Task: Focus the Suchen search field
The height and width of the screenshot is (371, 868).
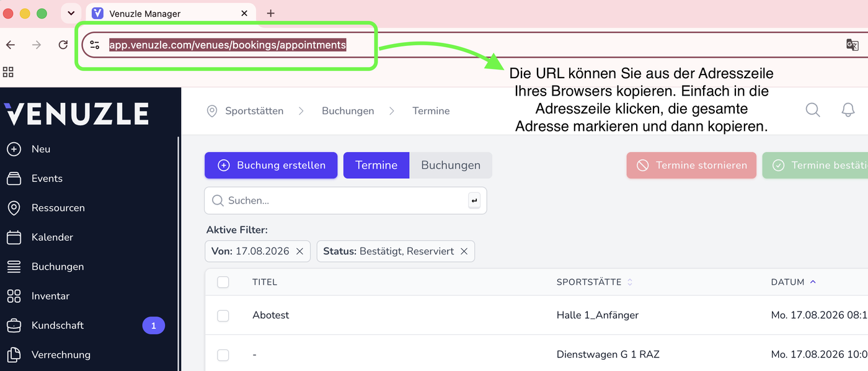Action: (345, 200)
